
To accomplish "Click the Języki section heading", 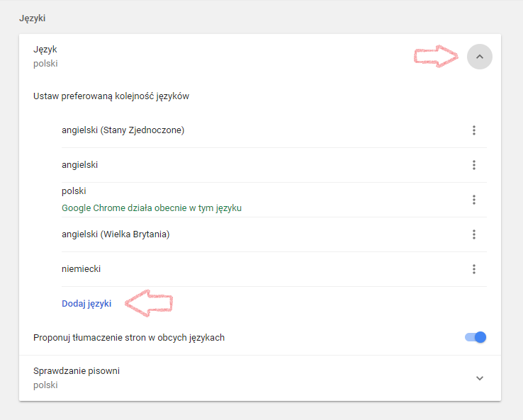I will click(33, 18).
